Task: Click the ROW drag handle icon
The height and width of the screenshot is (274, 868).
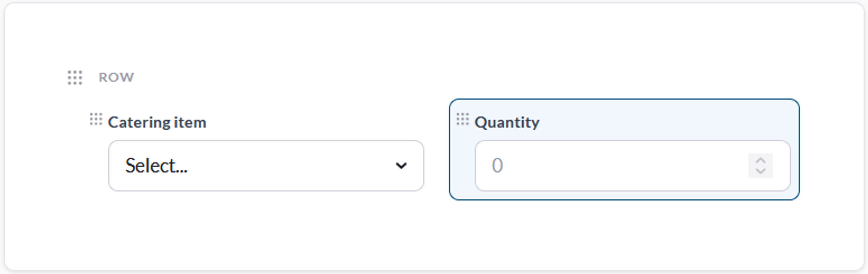Action: (x=75, y=78)
